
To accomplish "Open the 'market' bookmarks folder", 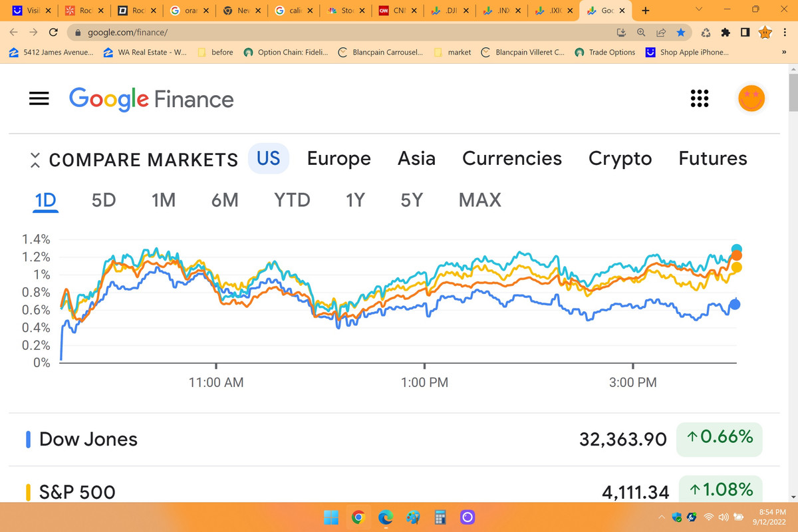I will point(452,52).
